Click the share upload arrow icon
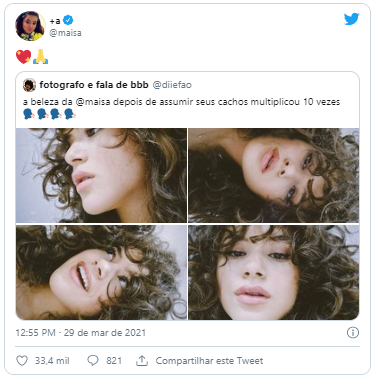 point(142,361)
